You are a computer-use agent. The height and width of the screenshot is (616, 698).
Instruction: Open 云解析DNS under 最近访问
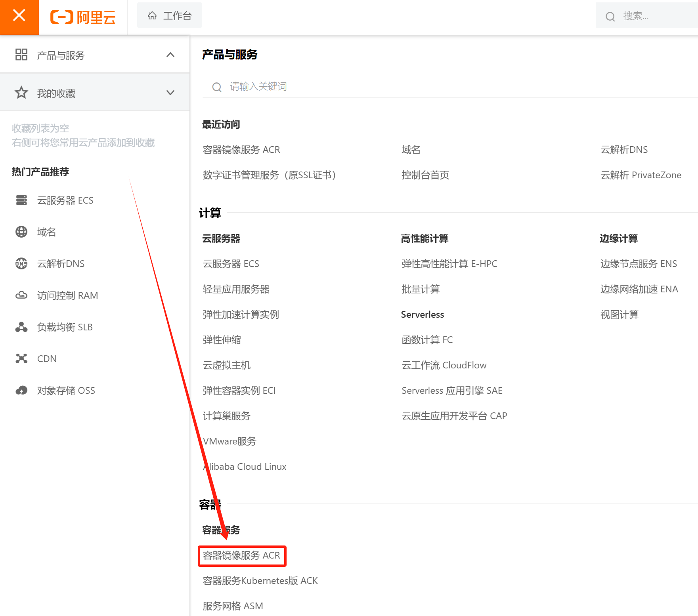pyautogui.click(x=624, y=150)
